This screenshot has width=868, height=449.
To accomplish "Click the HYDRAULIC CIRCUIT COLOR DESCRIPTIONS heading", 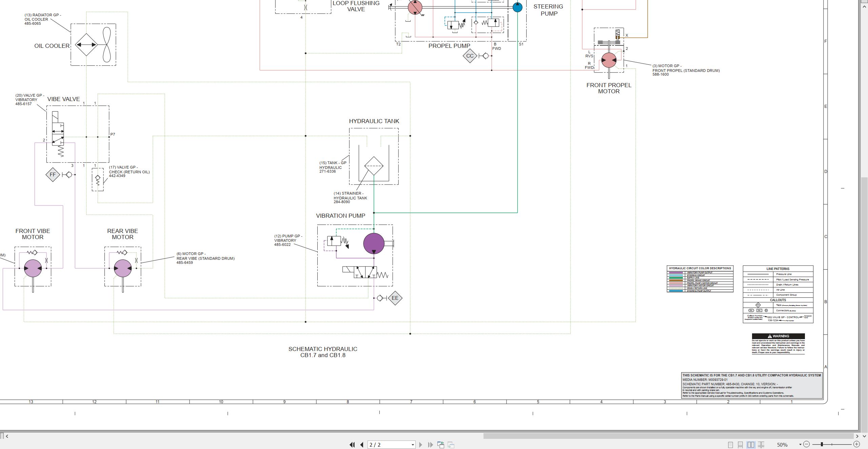I will pos(700,268).
